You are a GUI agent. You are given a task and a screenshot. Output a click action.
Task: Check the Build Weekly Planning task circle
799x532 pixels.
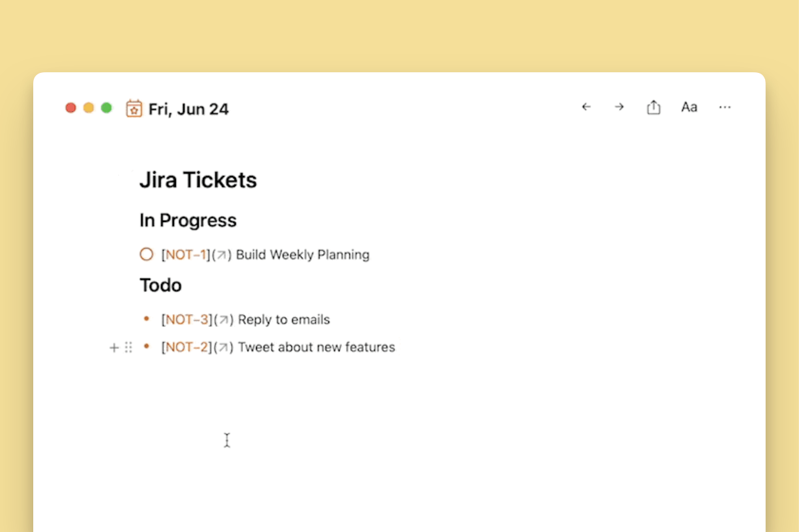[147, 255]
